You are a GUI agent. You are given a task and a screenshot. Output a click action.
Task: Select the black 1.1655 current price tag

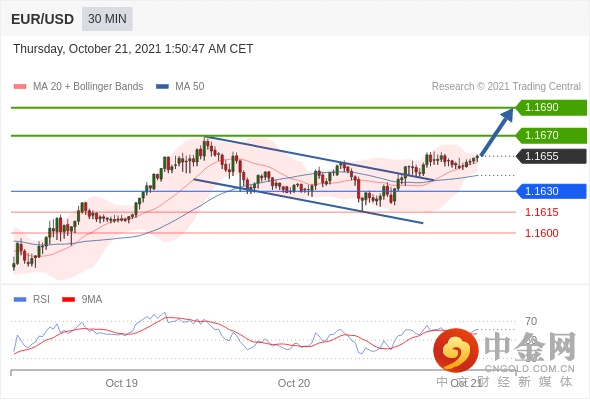click(x=551, y=156)
